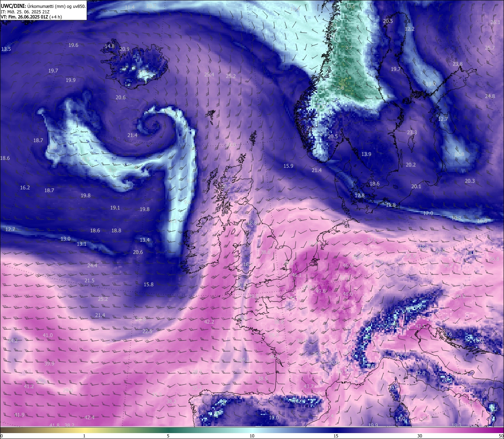Image resolution: width=504 pixels, height=439 pixels.
Task: Click the 24.4 value label
Action: coord(92,266)
